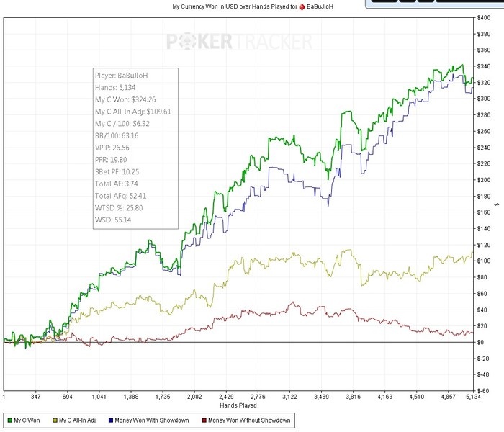
Task: Click the 3,122 x-axis tick label
Action: pyautogui.click(x=289, y=397)
